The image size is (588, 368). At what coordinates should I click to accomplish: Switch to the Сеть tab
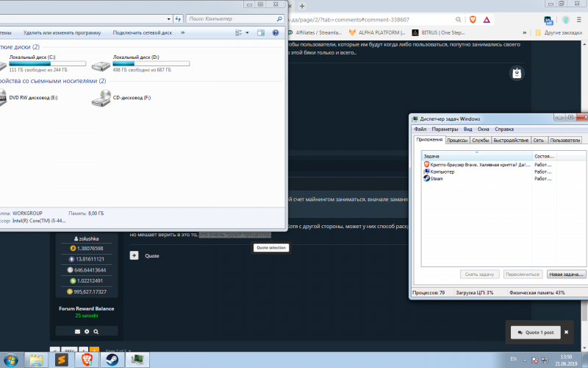pyautogui.click(x=539, y=140)
